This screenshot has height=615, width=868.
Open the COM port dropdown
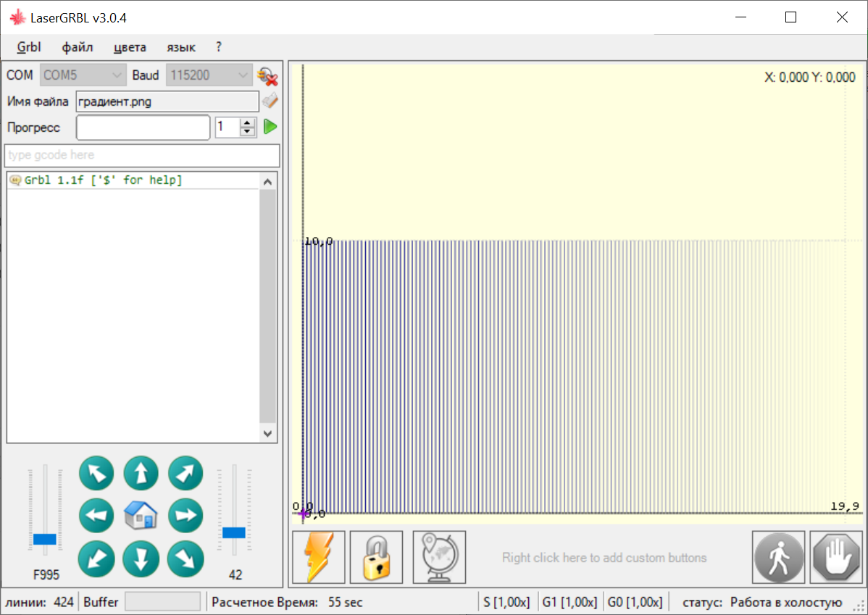tap(116, 75)
